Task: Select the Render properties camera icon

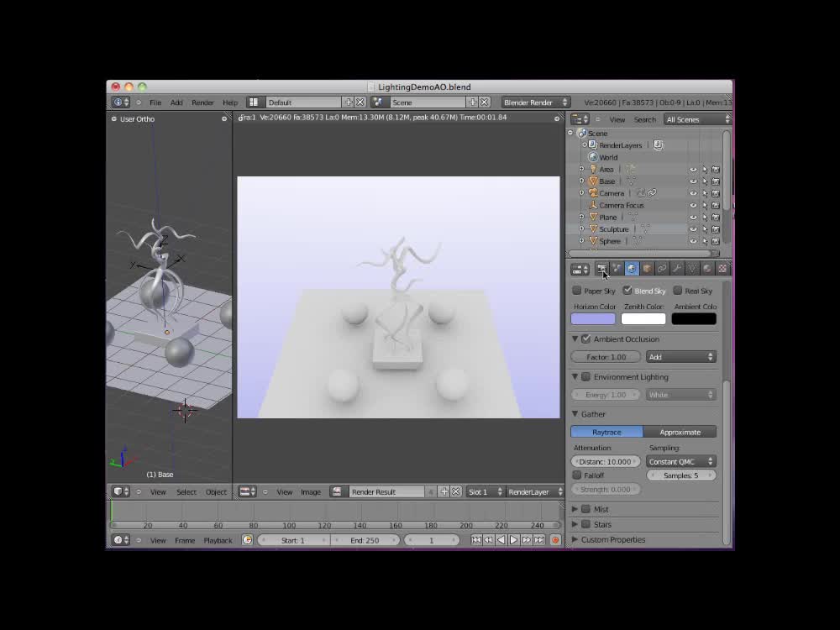Action: coord(602,269)
